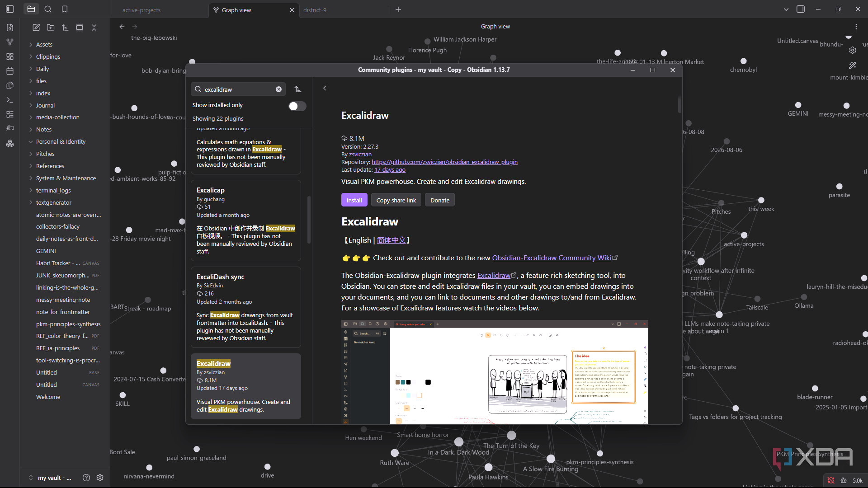Image resolution: width=868 pixels, height=488 pixels.
Task: Open vault help icon
Action: tap(86, 478)
